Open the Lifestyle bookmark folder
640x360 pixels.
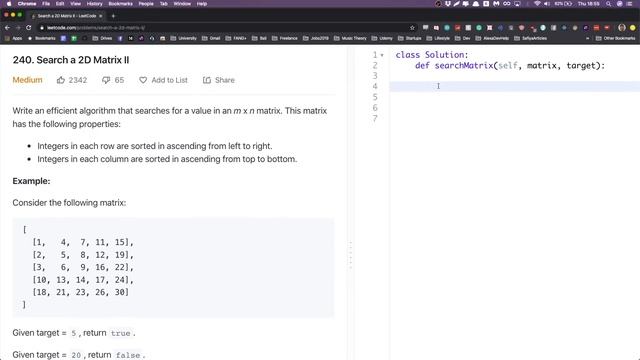pyautogui.click(x=438, y=38)
